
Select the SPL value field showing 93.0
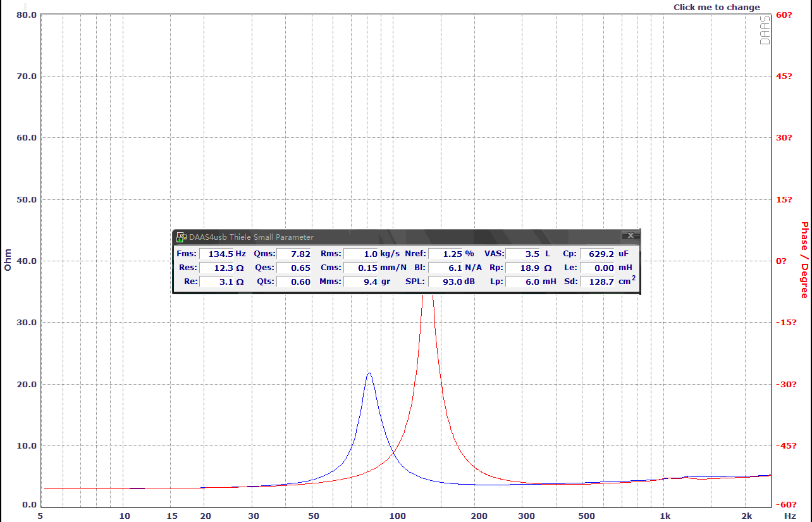(x=445, y=282)
